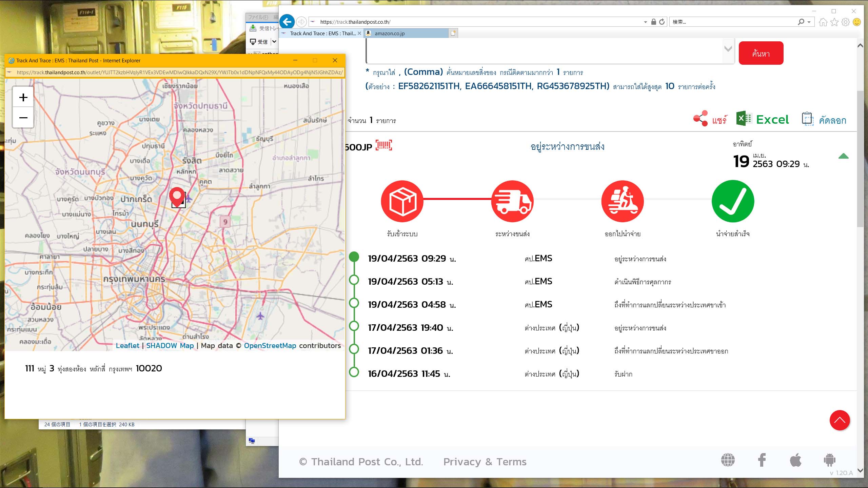Click the ระหว่างขนส่ง truck status icon
This screenshot has height=488, width=868.
[512, 201]
